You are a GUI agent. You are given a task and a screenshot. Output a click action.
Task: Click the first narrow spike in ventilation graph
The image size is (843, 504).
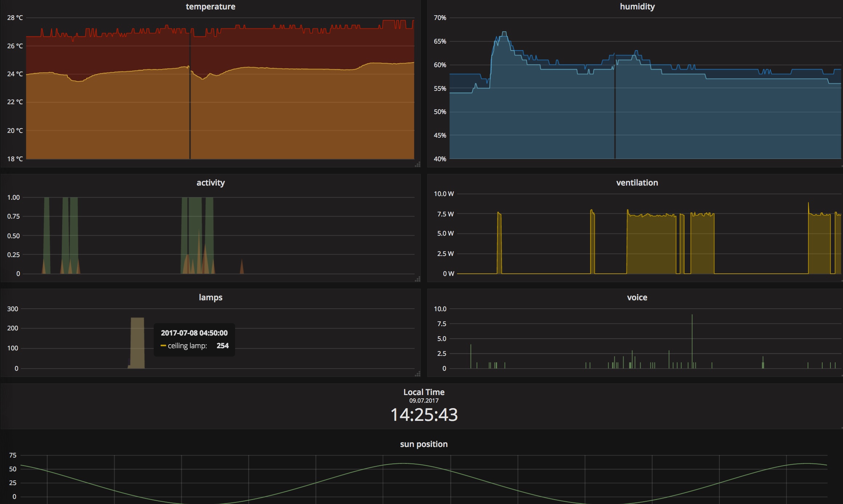point(499,243)
